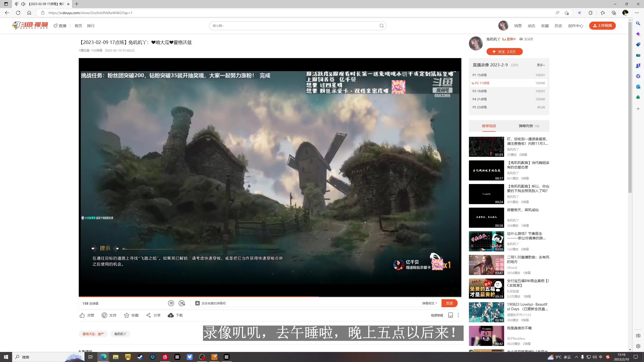Click the browser refresh icon
644x362 pixels.
18,13
